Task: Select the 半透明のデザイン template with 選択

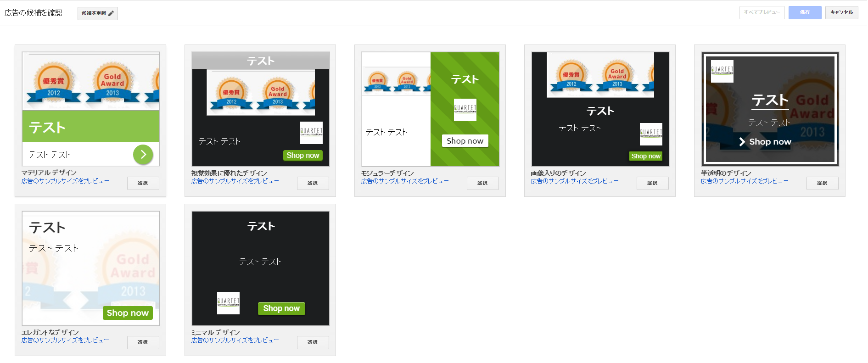Action: tap(822, 183)
